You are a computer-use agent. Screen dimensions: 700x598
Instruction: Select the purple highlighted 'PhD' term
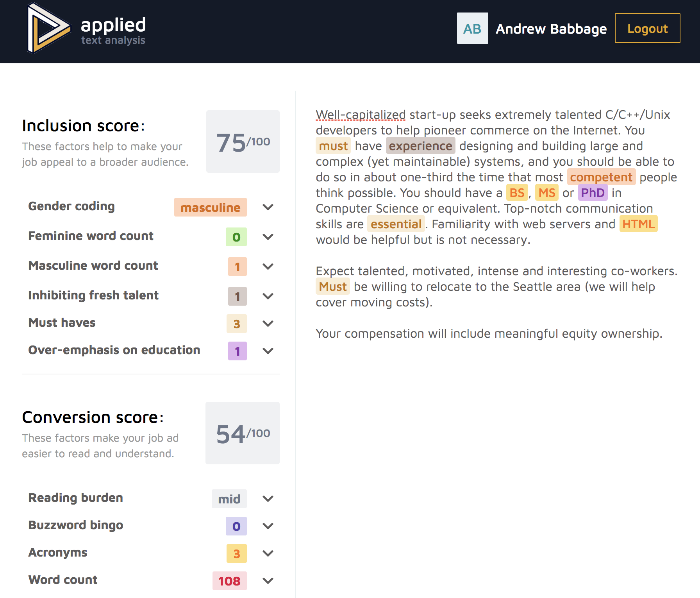pyautogui.click(x=593, y=193)
